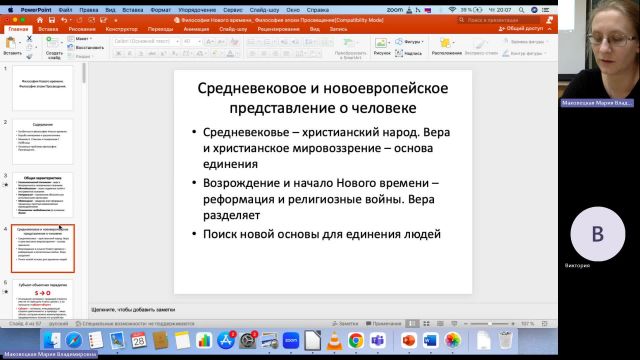The height and width of the screenshot is (360, 640).
Task: Open Finder from the Dock
Action: 52,340
